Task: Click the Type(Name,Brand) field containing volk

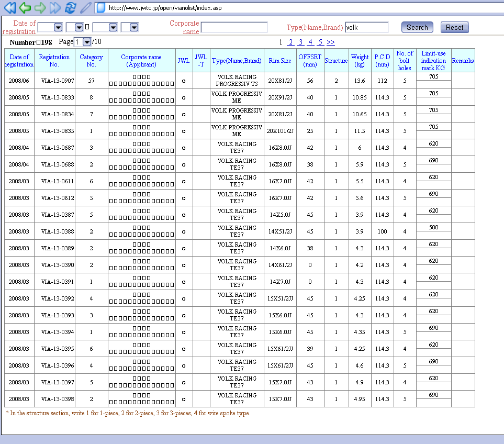Action: coord(366,27)
